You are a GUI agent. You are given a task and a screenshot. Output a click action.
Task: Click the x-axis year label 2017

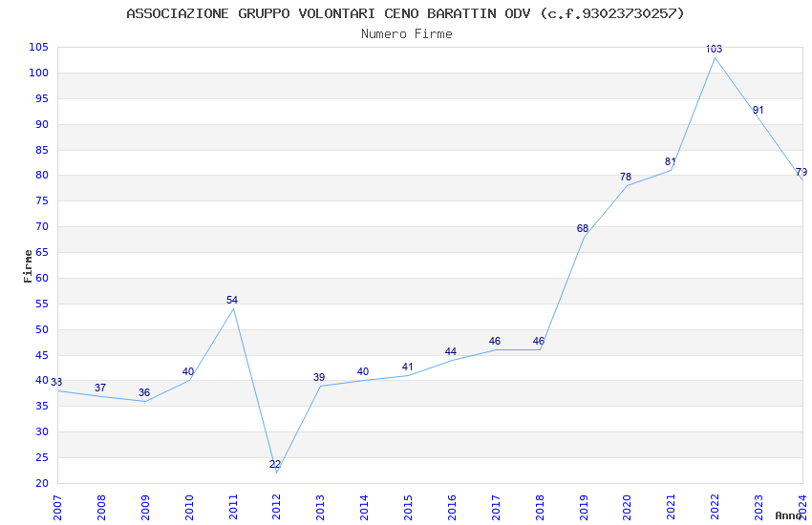tap(496, 508)
